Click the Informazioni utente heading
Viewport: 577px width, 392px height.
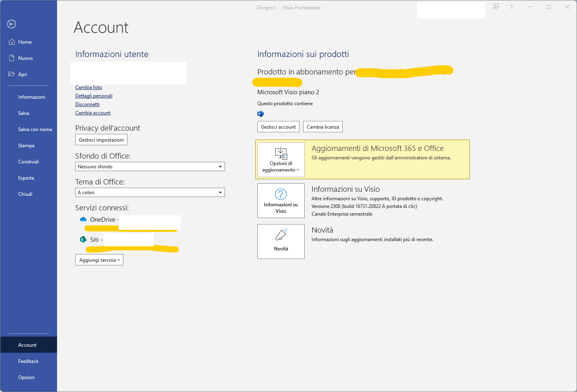coord(112,54)
